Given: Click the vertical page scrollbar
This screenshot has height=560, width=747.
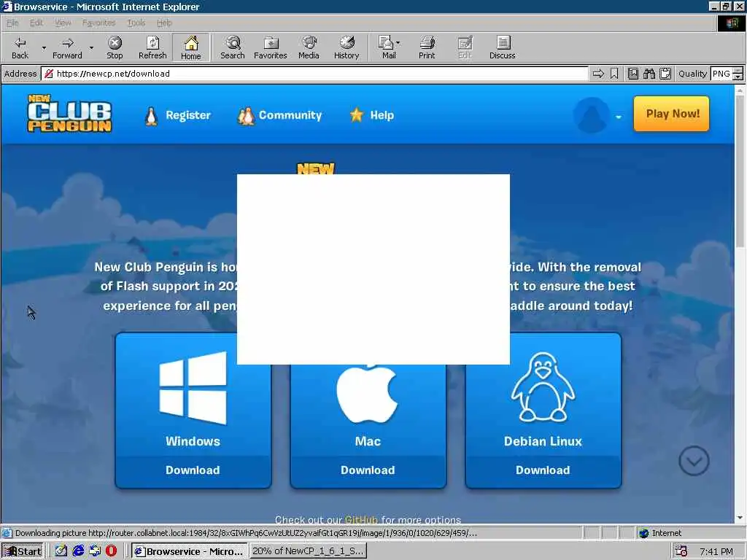Looking at the screenshot, I should [x=740, y=171].
